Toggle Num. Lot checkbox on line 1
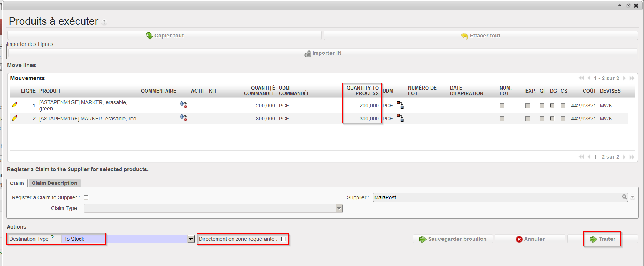This screenshot has height=266, width=644. [x=502, y=106]
